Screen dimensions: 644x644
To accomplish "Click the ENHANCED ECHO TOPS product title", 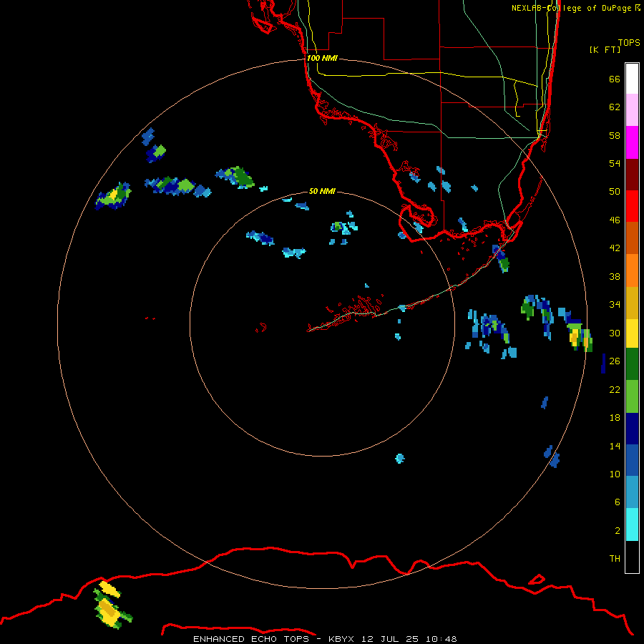I will [x=251, y=639].
